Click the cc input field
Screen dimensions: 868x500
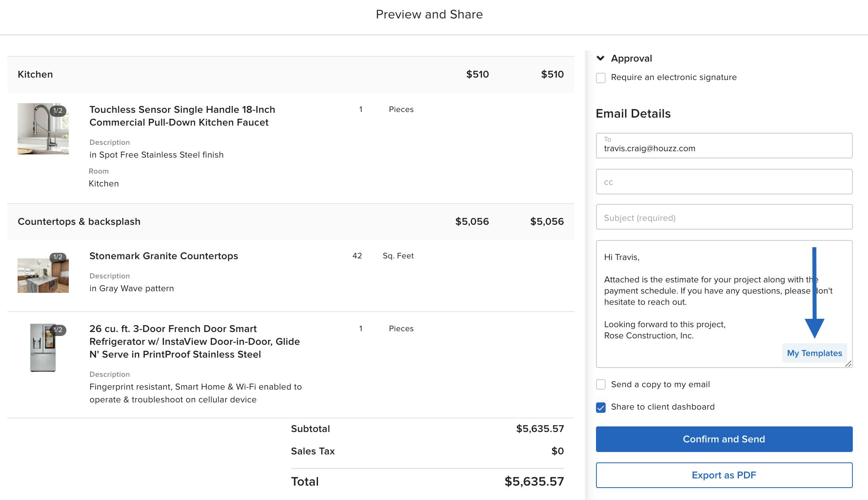(724, 182)
